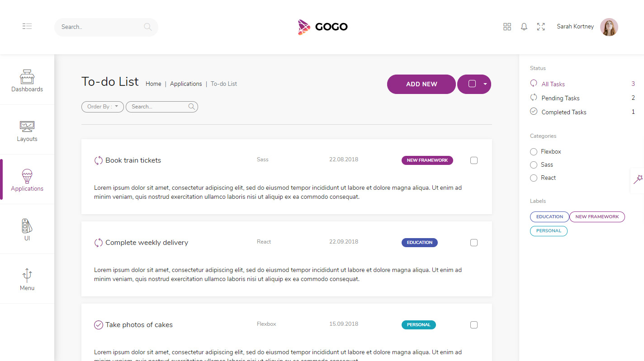Click the hot-air balloon Applications icon
The width and height of the screenshot is (644, 361).
click(27, 176)
